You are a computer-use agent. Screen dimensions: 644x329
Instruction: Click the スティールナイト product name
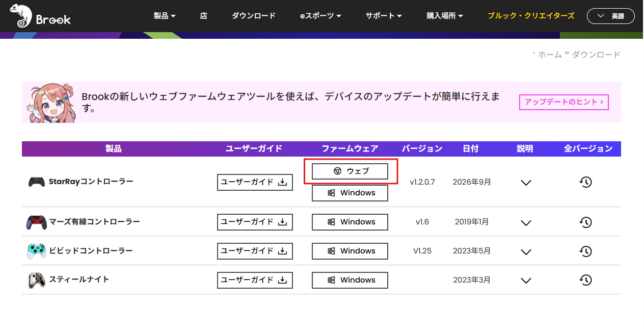click(x=79, y=280)
